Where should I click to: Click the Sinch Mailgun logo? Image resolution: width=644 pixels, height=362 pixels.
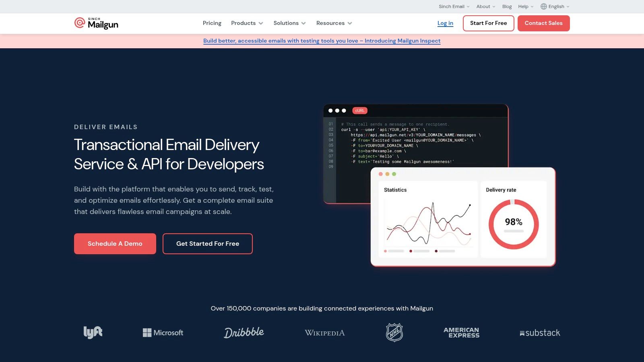[x=96, y=23]
